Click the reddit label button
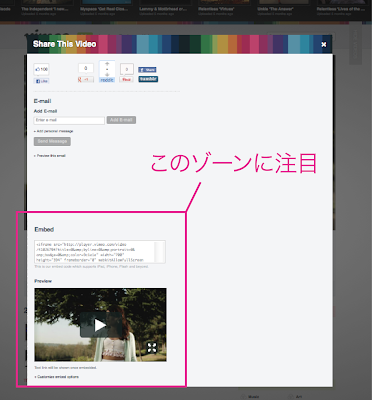The width and height of the screenshot is (372, 400). [x=107, y=80]
